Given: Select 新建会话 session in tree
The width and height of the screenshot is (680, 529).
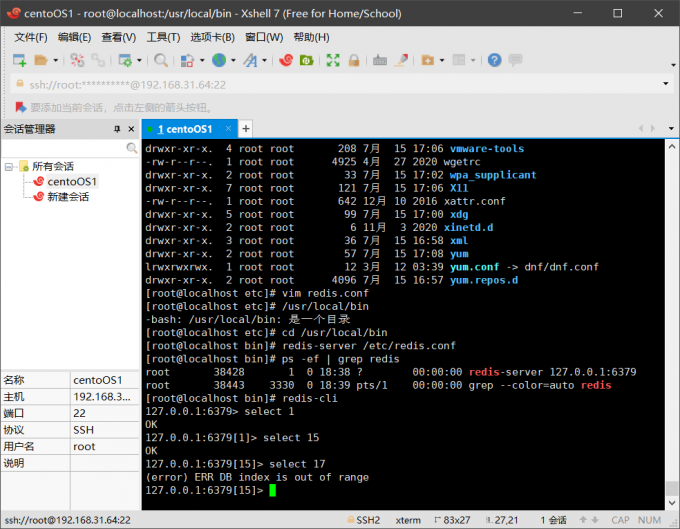Looking at the screenshot, I should 68,197.
